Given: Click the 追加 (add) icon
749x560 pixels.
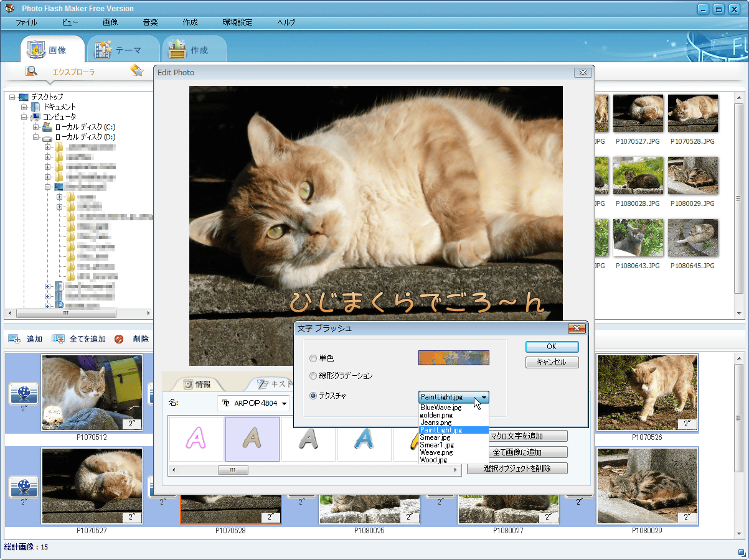Looking at the screenshot, I should coord(15,339).
